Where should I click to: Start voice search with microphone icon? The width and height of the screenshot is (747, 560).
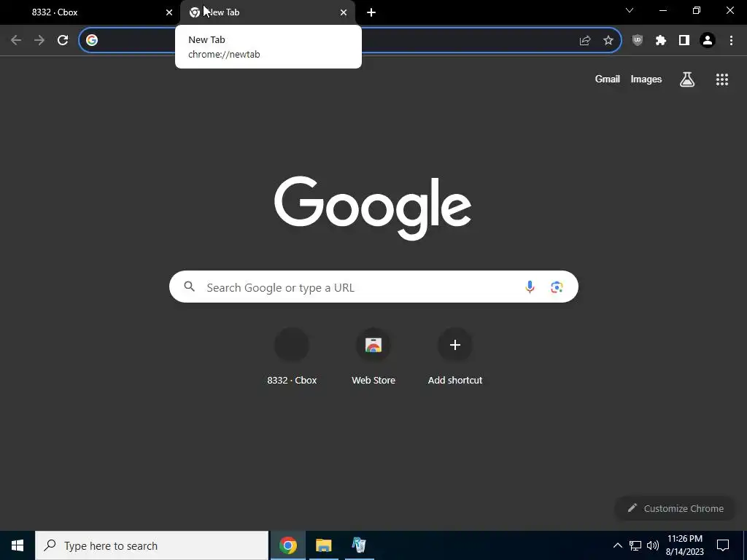[530, 287]
